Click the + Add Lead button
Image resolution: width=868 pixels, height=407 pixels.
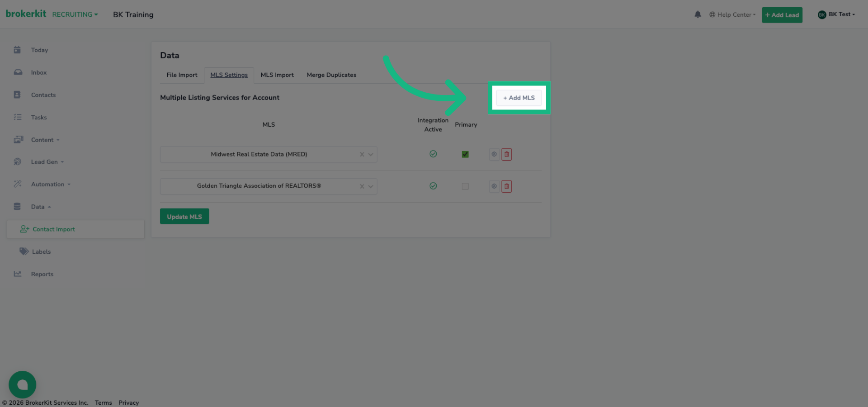point(782,15)
